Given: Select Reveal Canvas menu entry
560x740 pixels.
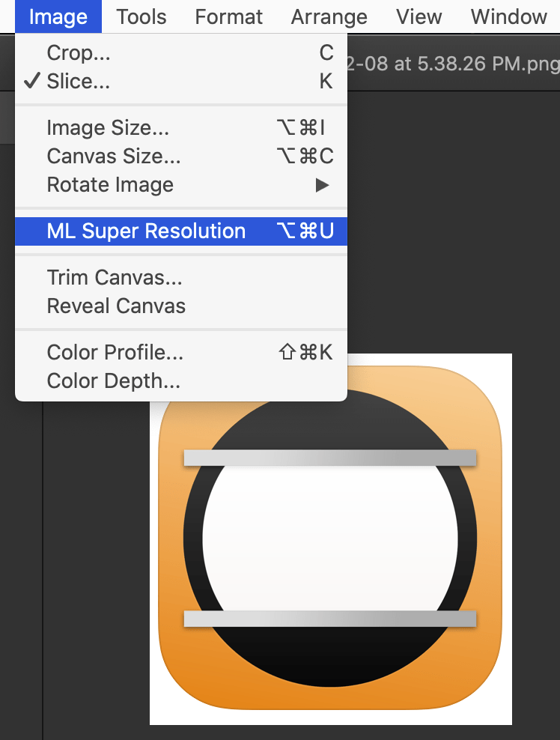Looking at the screenshot, I should click(181, 306).
